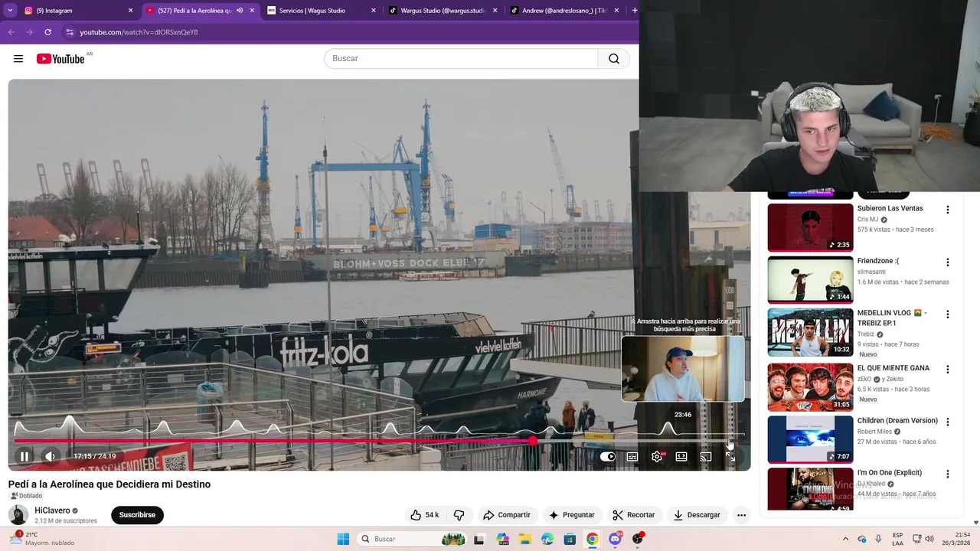Open options for EL QUE MIENTE GANA
The width and height of the screenshot is (980, 551).
947,369
